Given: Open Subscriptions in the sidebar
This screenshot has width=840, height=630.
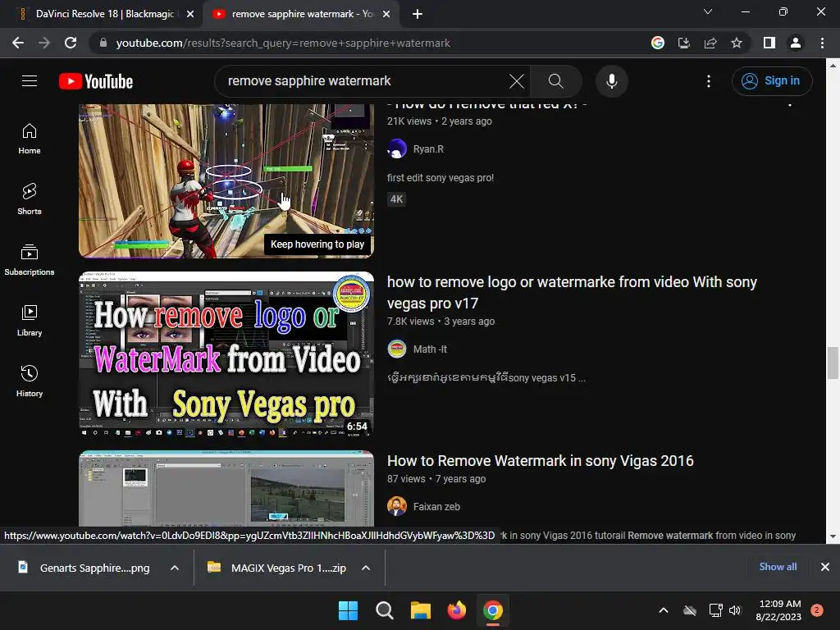Looking at the screenshot, I should [x=30, y=260].
